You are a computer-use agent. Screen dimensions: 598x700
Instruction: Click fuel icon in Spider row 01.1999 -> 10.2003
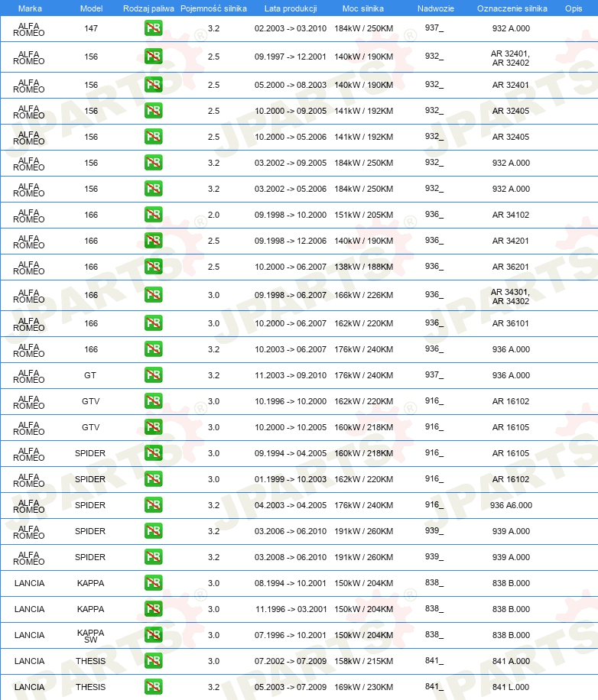pos(153,478)
